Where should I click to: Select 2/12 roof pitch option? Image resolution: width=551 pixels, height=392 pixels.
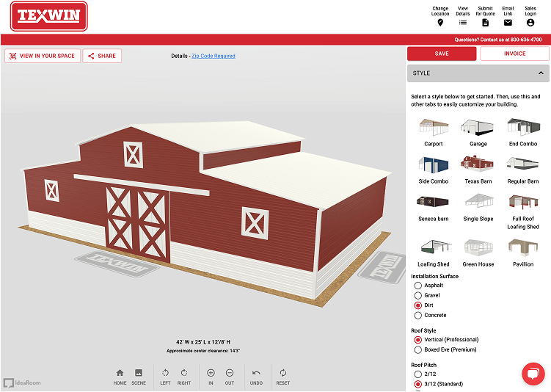click(418, 374)
